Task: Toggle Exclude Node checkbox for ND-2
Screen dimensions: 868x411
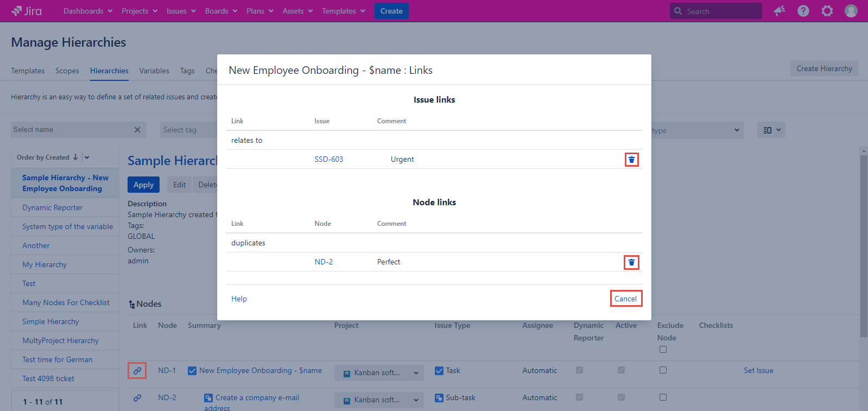Action: 663,397
